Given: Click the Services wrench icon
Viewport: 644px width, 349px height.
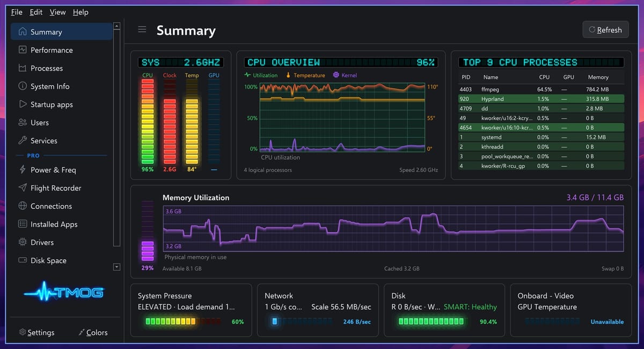Looking at the screenshot, I should (x=23, y=141).
